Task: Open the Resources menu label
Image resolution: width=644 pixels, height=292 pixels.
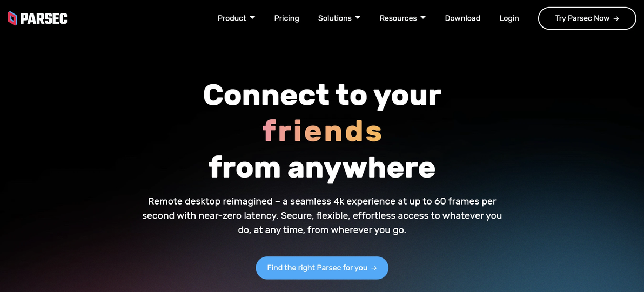Action: pos(398,18)
